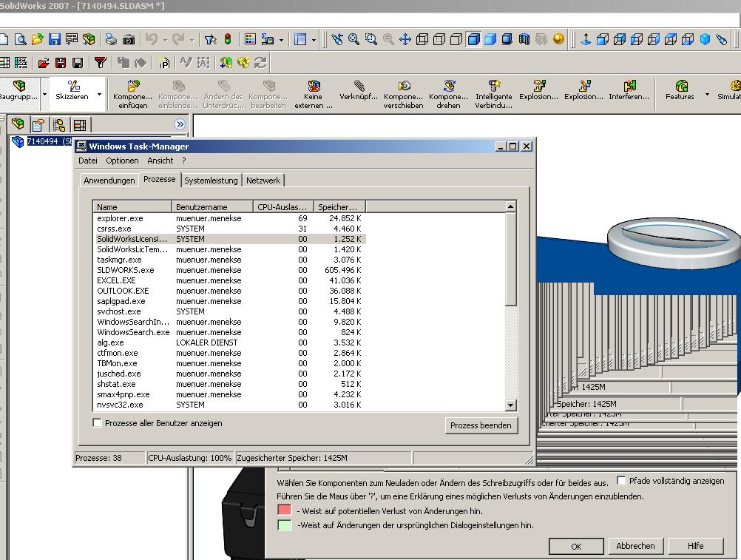Open the Intelligente Verbindungselemente tool
The height and width of the screenshot is (560, 741).
[492, 89]
